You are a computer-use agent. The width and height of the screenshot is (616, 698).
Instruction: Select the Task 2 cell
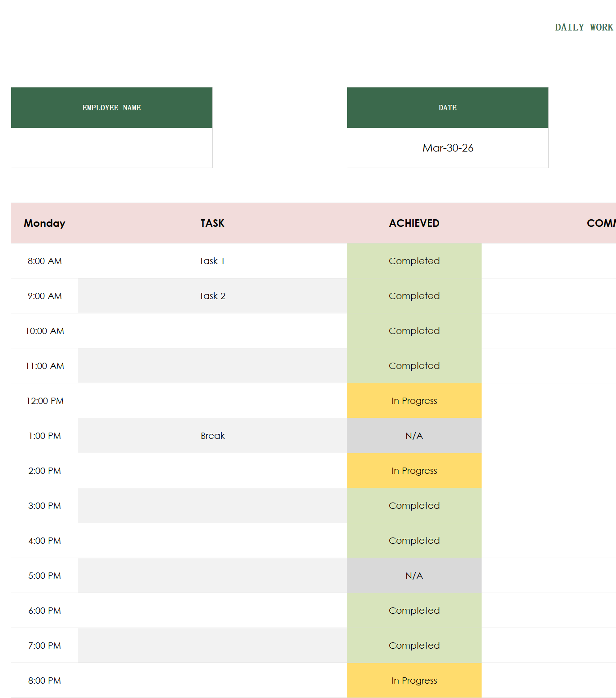pos(212,296)
